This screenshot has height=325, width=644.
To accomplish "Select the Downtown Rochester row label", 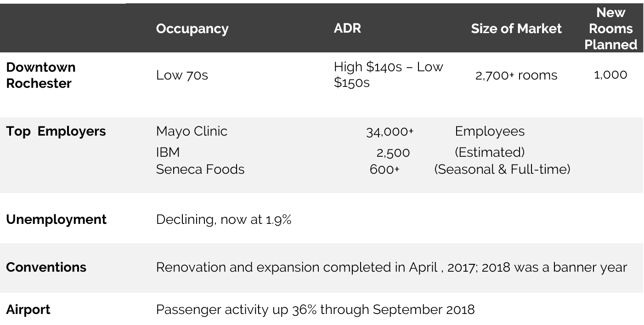I will pyautogui.click(x=41, y=75).
